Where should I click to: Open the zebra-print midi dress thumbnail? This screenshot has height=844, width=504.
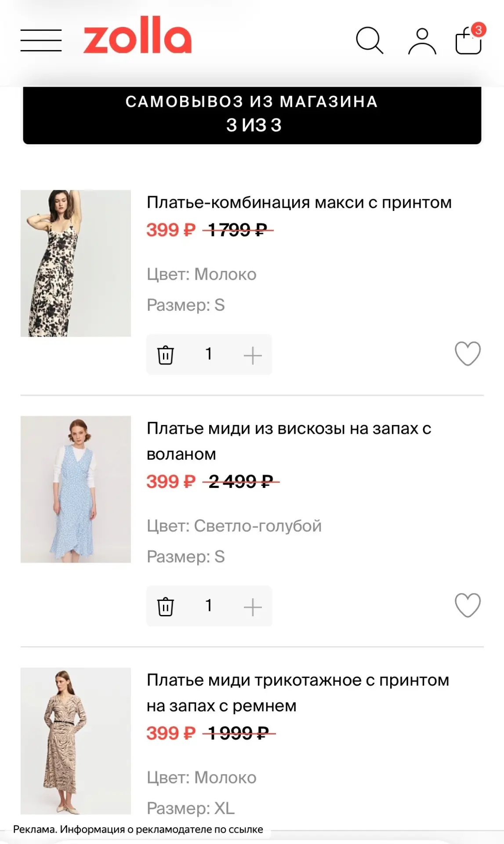(x=76, y=741)
